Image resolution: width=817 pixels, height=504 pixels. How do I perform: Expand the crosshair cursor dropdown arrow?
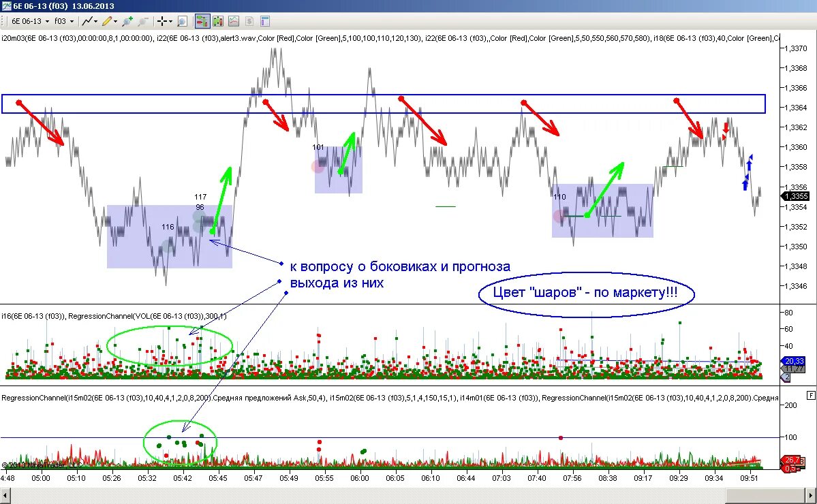(x=170, y=21)
